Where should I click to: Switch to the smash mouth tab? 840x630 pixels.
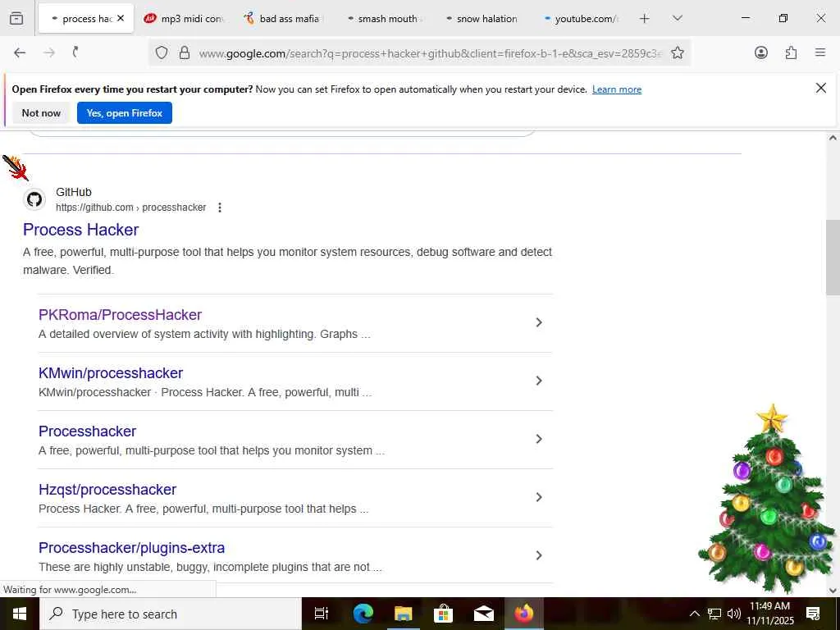tap(382, 19)
